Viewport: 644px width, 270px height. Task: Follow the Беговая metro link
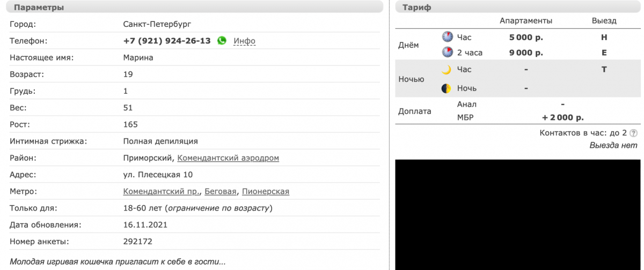[x=222, y=191]
